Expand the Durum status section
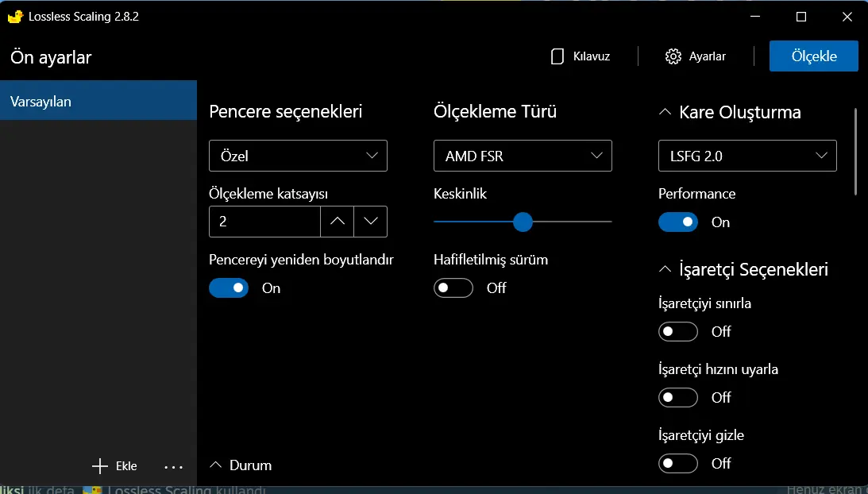 click(x=241, y=465)
